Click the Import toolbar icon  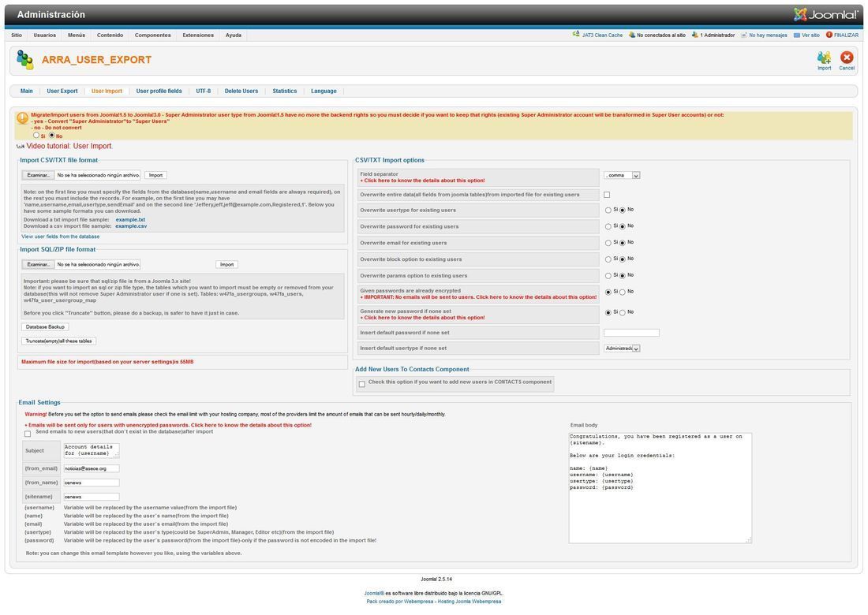click(x=824, y=58)
